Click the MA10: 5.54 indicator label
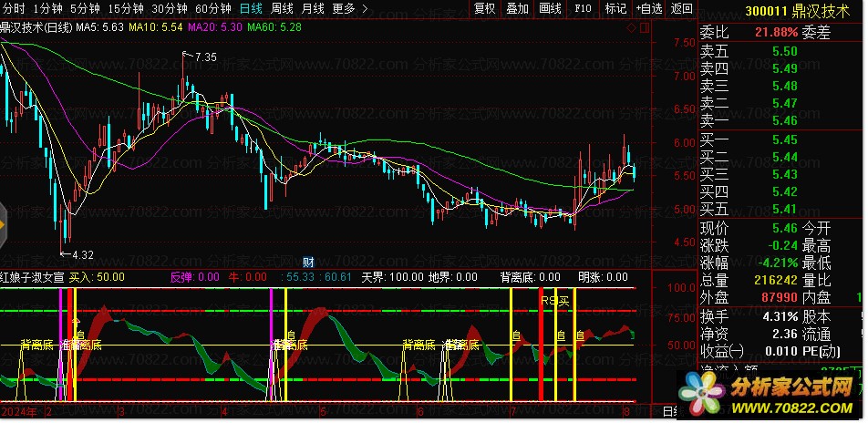The width and height of the screenshot is (868, 423). coord(155,27)
